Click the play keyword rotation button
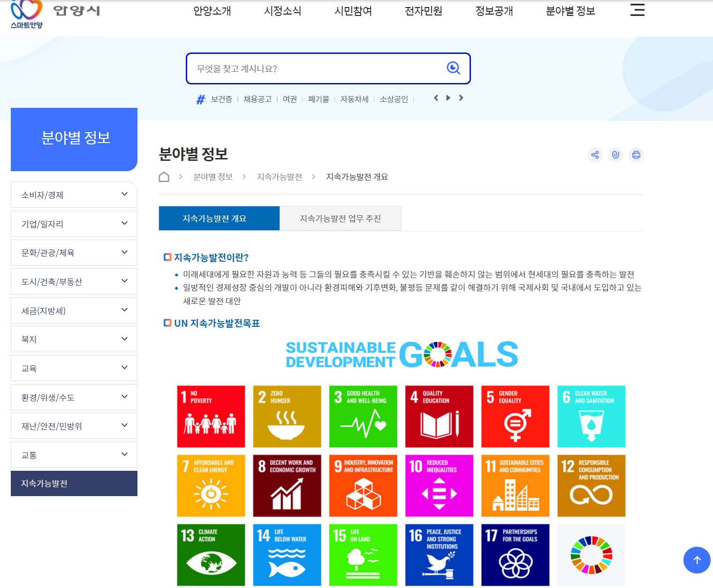Screen dimensions: 713x588 pyautogui.click(x=448, y=98)
